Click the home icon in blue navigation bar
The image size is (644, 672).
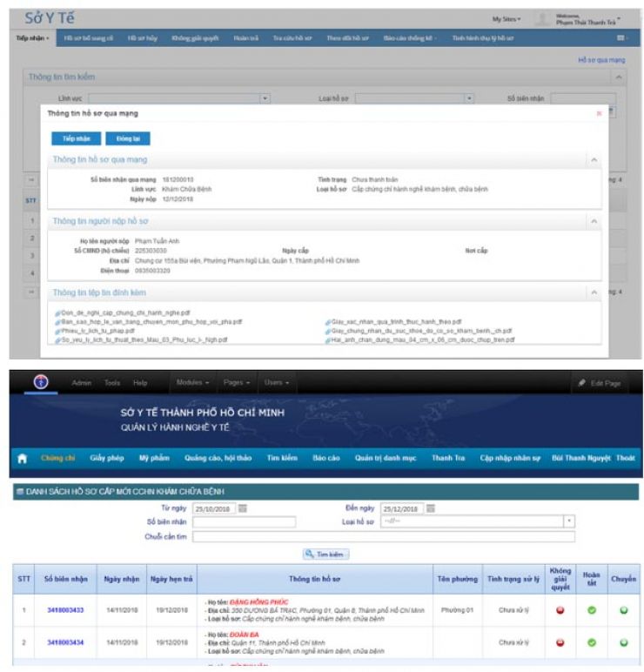click(22, 458)
